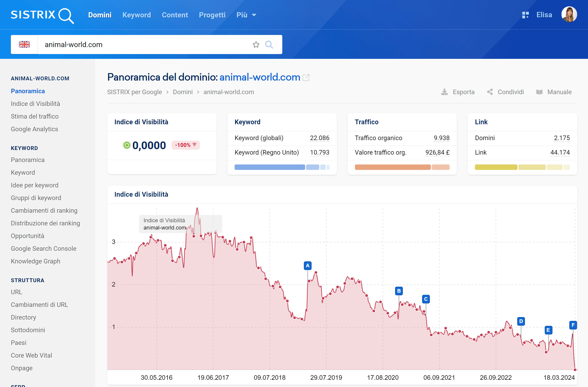Select event marker C on the chart
The height and width of the screenshot is (387, 588).
[426, 299]
